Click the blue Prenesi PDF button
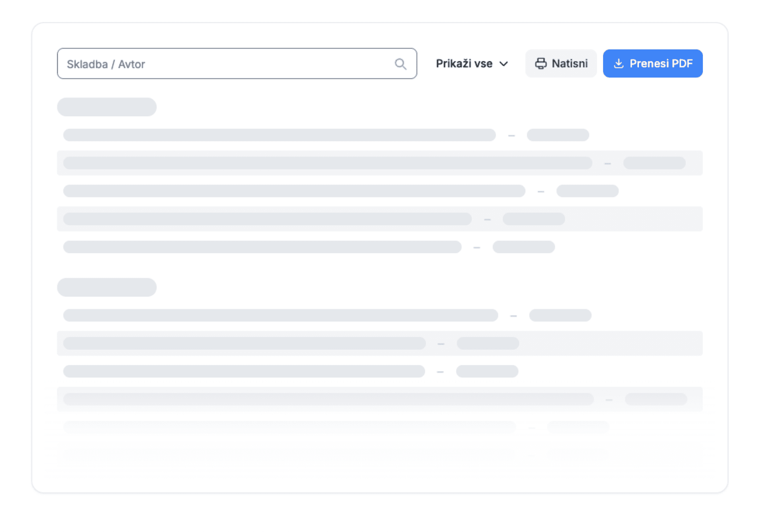 click(652, 63)
